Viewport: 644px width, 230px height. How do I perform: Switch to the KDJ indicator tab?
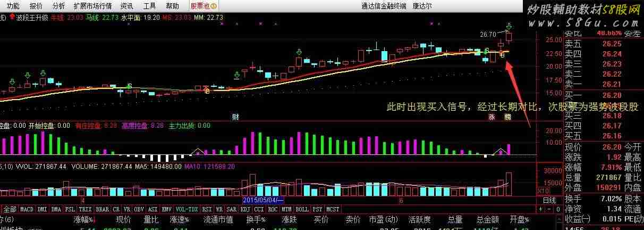[x=245, y=209]
